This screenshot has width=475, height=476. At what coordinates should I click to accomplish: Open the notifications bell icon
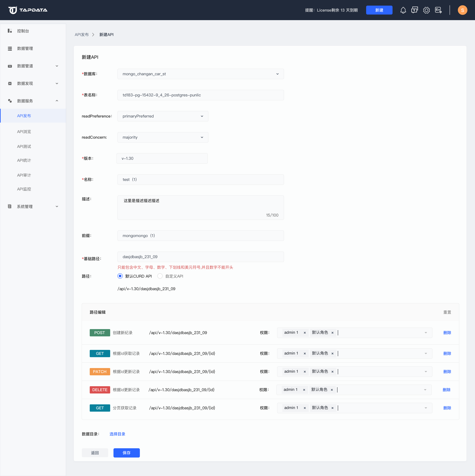403,10
